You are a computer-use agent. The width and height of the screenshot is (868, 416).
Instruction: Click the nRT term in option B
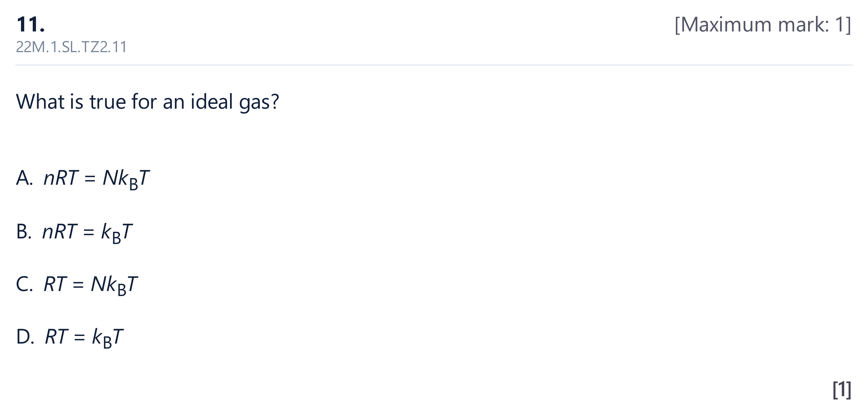point(60,231)
